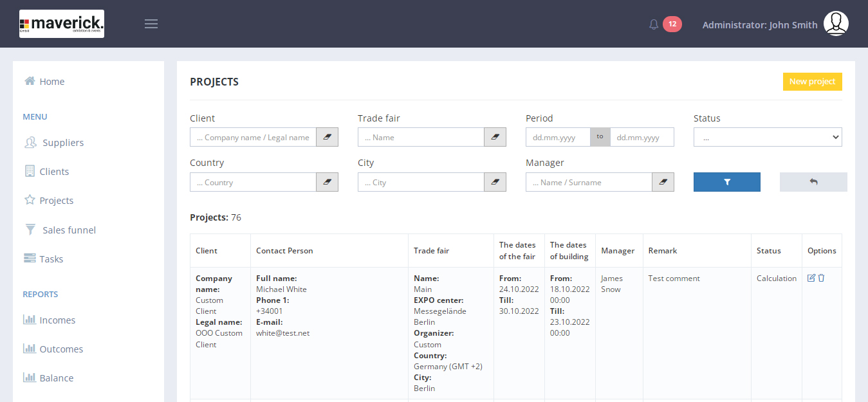The height and width of the screenshot is (402, 868).
Task: Apply filters with the blue funnel button
Action: tap(726, 182)
